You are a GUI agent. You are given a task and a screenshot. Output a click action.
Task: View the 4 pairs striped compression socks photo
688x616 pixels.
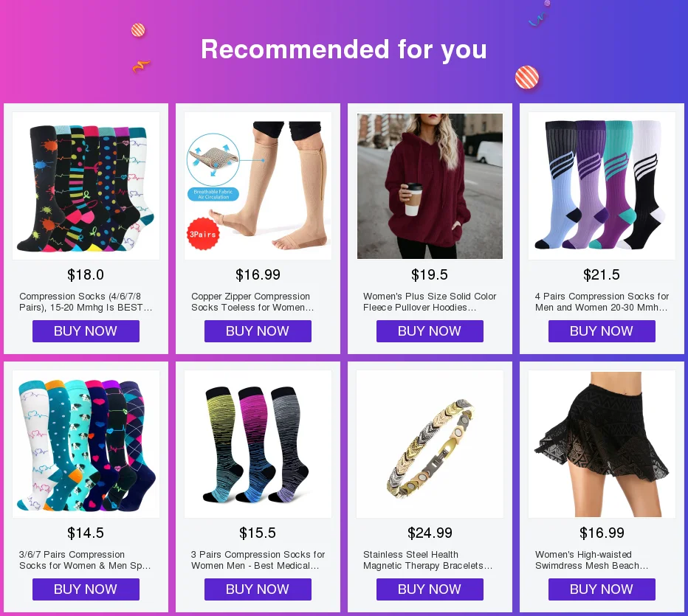pos(602,186)
